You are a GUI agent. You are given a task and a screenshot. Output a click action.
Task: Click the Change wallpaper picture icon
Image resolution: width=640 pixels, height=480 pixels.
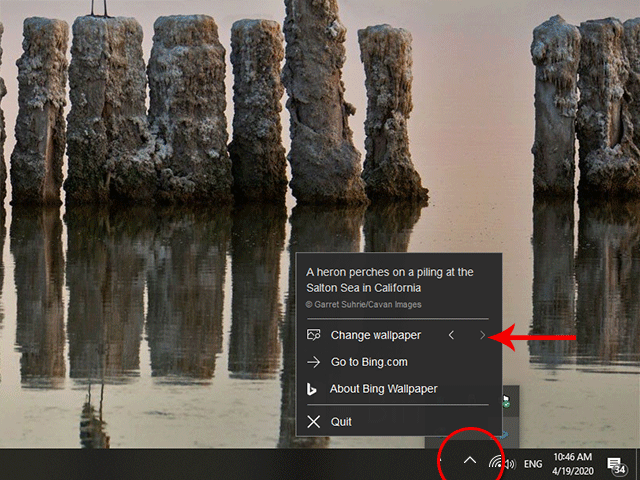[x=313, y=335]
